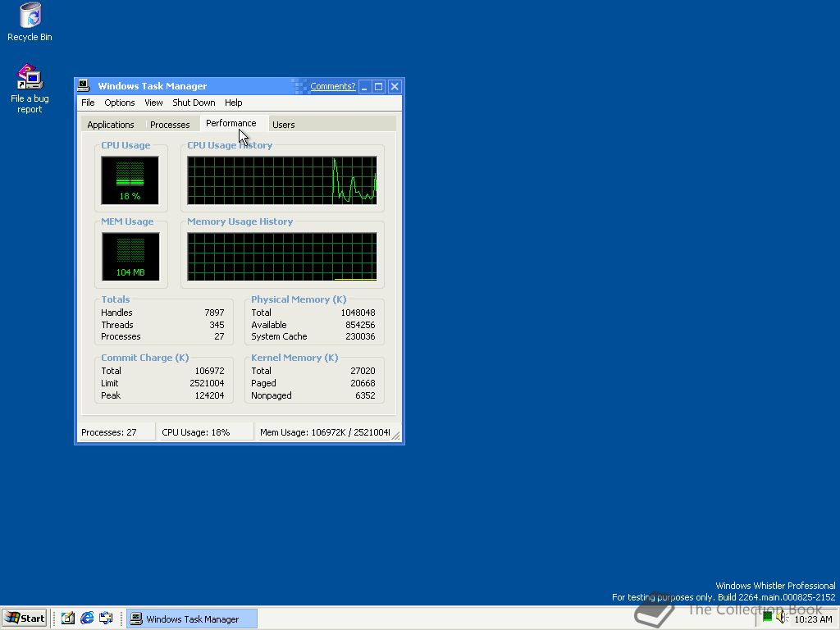Open the Options menu
840x630 pixels.
(x=120, y=103)
